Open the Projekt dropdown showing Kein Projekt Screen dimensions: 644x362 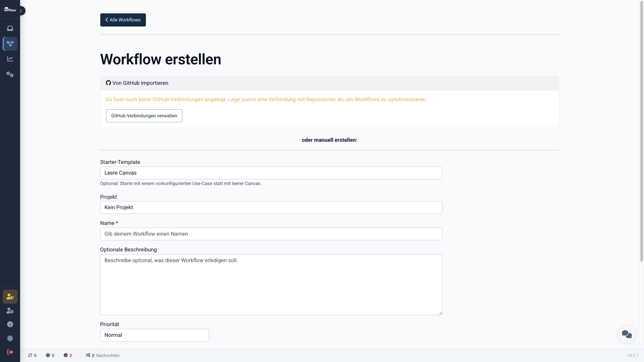pos(271,207)
